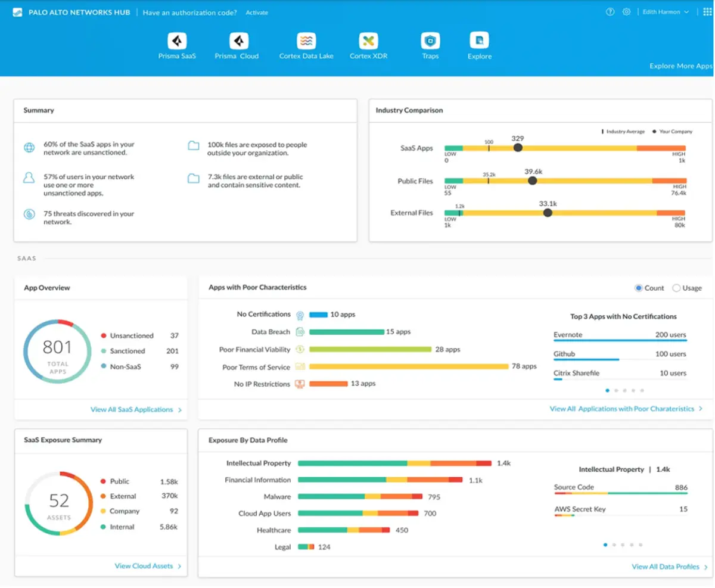Click the Explore app icon
715x588 pixels.
coord(479,41)
